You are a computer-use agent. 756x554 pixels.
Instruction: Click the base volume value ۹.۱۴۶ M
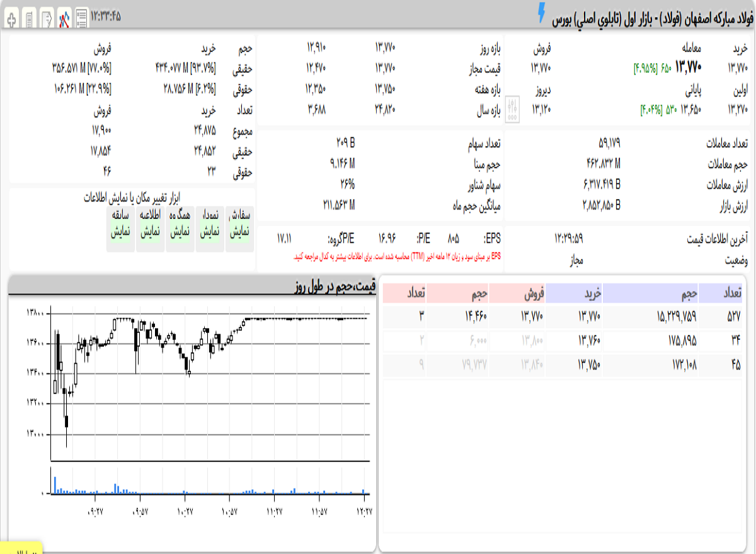[342, 164]
